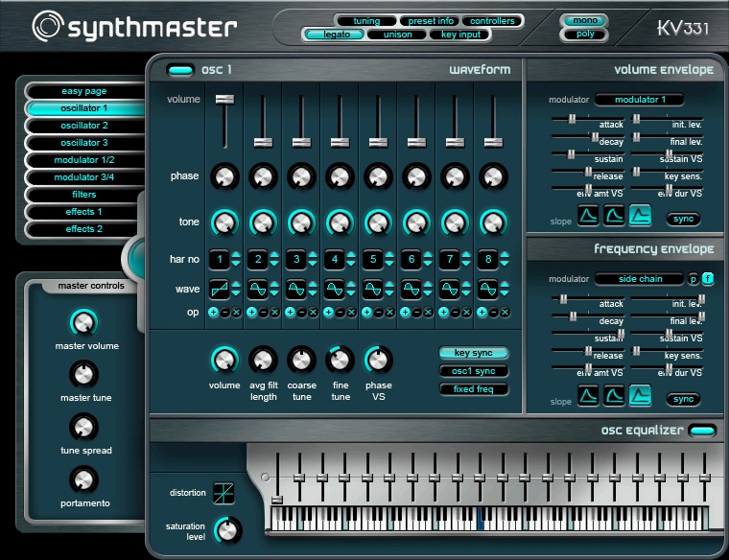
Task: Click the portamento knob
Action: point(83,479)
